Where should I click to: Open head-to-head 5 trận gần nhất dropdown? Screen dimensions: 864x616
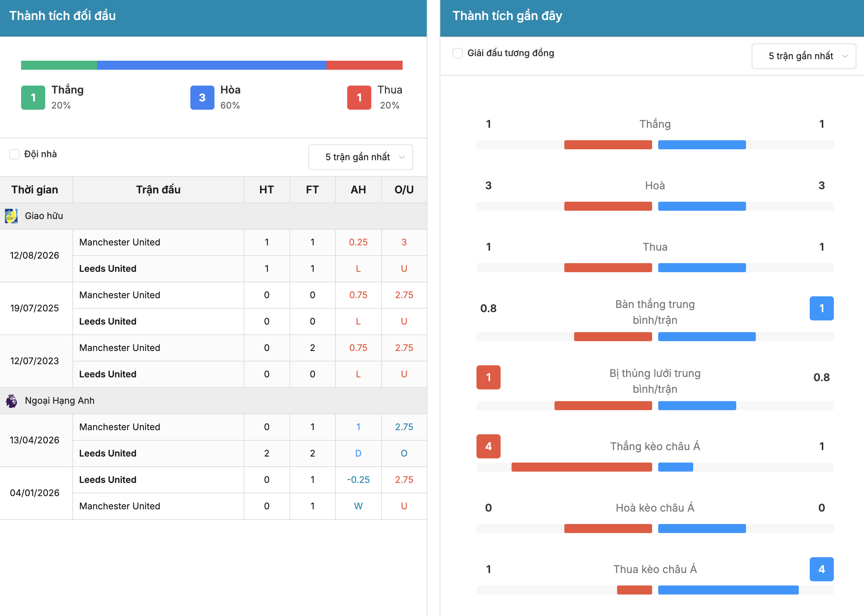[360, 157]
